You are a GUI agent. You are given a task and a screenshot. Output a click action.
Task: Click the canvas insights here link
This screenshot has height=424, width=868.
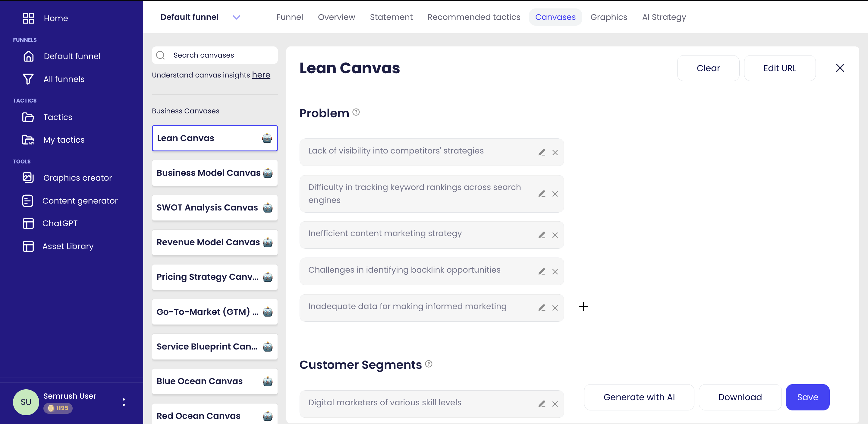pyautogui.click(x=260, y=74)
